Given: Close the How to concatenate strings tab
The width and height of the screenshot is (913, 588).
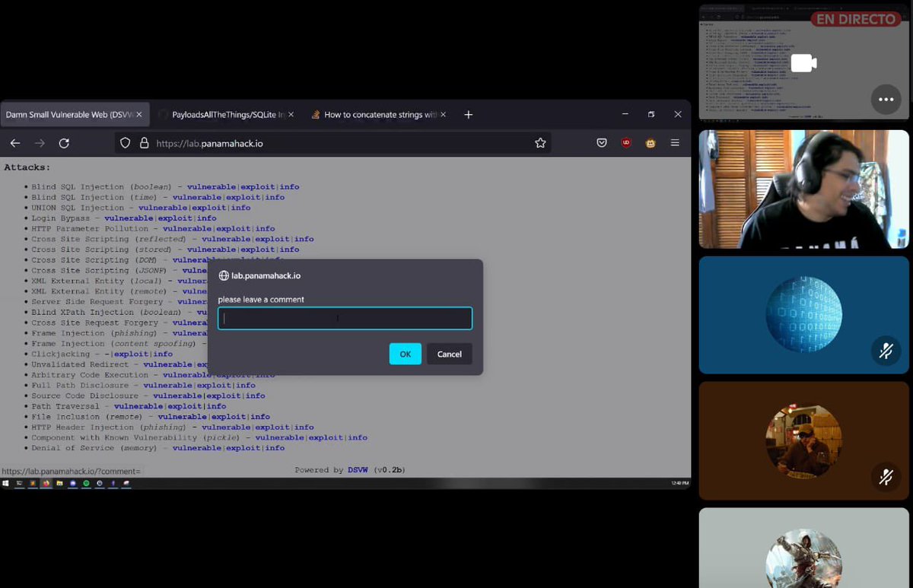Looking at the screenshot, I should pos(444,115).
